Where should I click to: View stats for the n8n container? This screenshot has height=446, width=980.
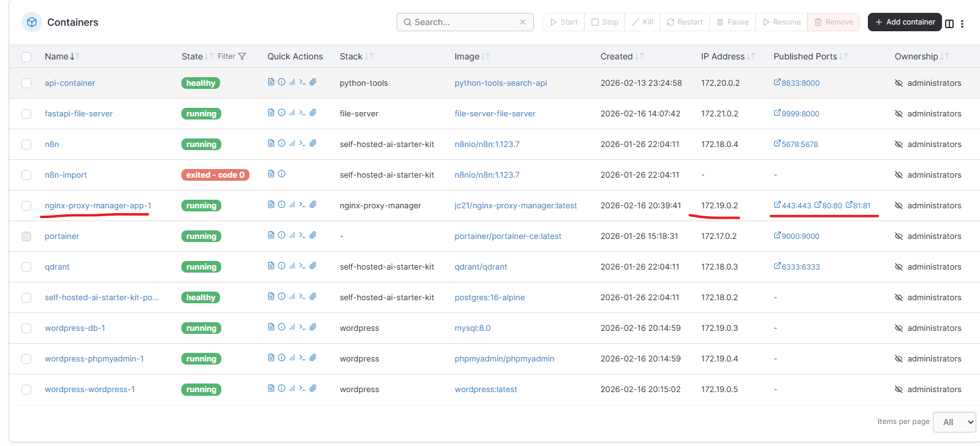pyautogui.click(x=292, y=143)
